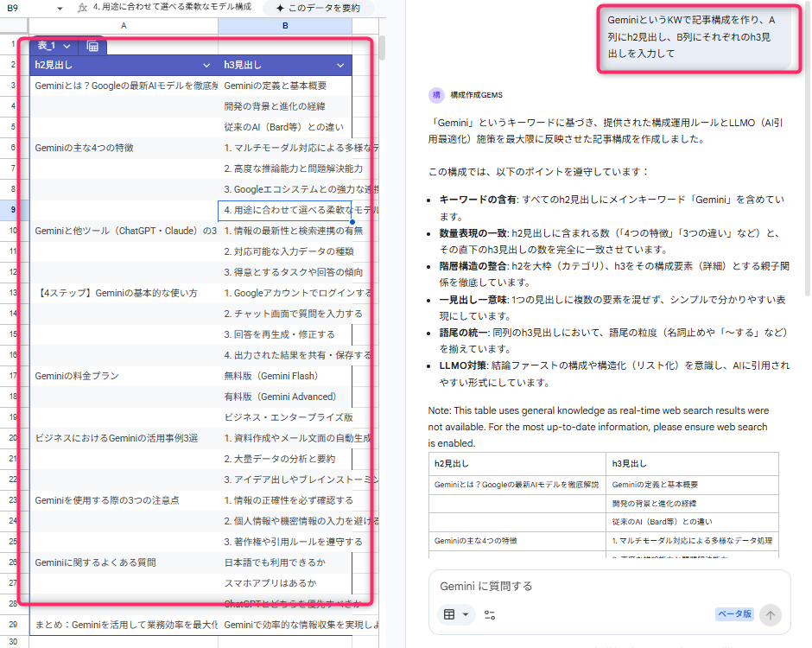Select row 9 header
Image resolution: width=812 pixels, height=648 pixels.
pyautogui.click(x=14, y=210)
